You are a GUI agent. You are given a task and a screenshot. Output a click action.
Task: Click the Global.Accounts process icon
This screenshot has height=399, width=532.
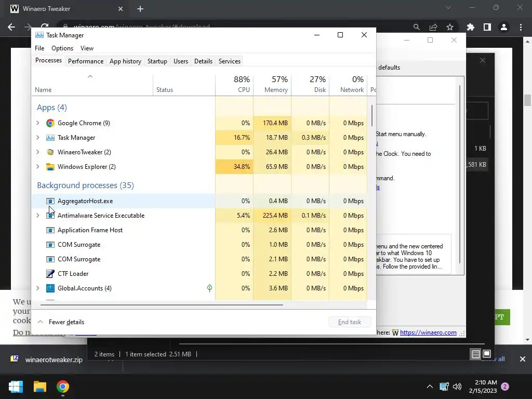click(50, 288)
